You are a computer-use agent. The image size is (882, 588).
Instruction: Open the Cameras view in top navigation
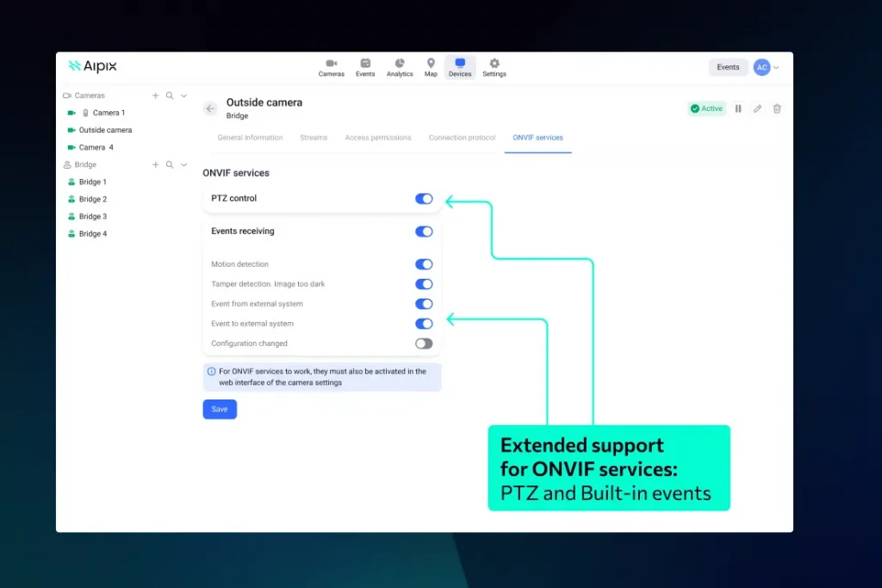click(x=331, y=67)
